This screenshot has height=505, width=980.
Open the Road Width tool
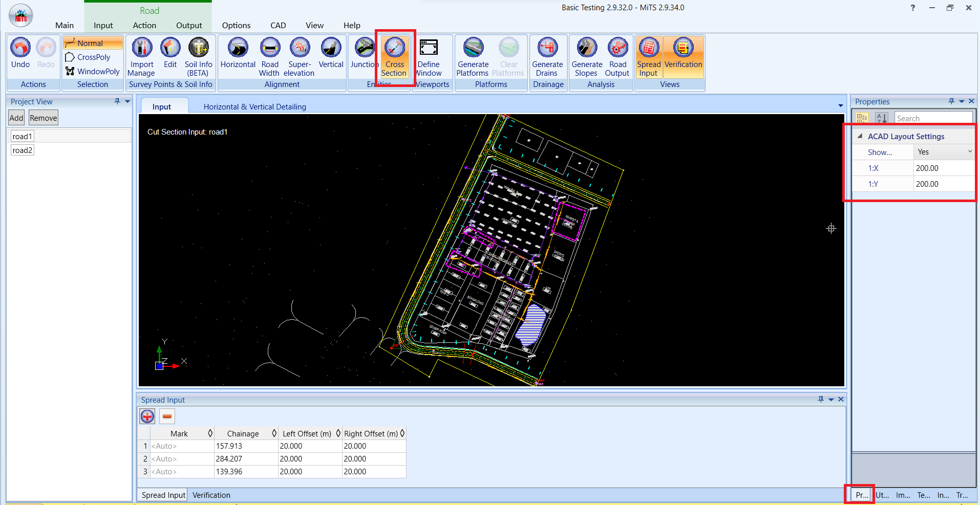[270, 56]
